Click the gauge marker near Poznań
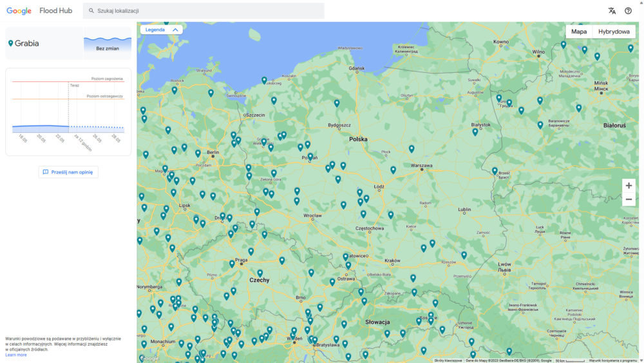The image size is (644, 363). point(310,157)
